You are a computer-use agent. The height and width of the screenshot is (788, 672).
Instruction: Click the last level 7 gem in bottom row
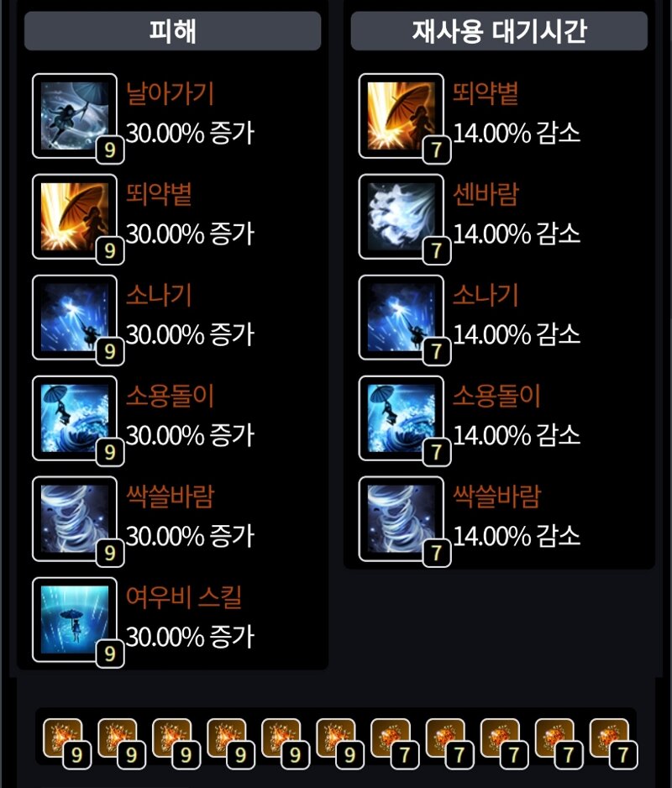[x=612, y=743]
